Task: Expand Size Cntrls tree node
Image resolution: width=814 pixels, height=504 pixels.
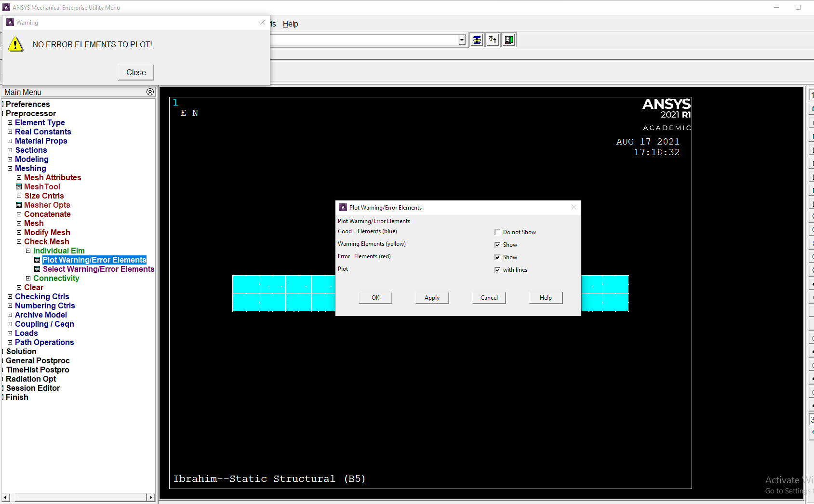Action: [x=19, y=196]
